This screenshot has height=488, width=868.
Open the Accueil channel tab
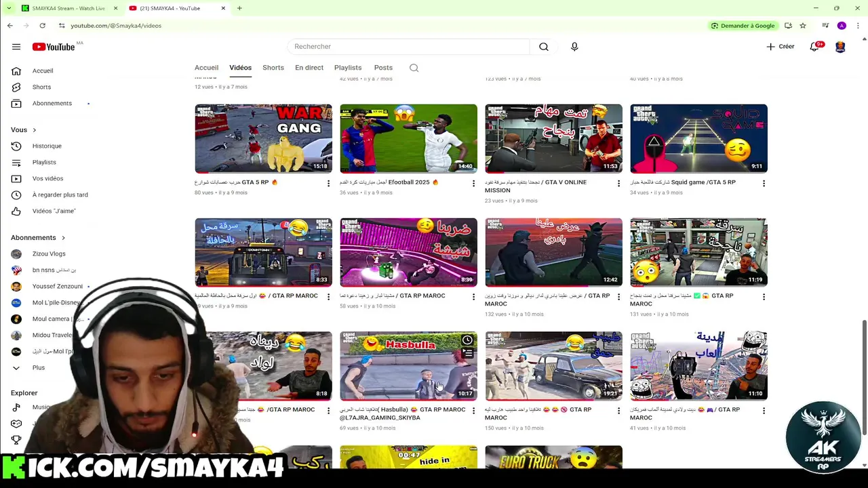206,68
